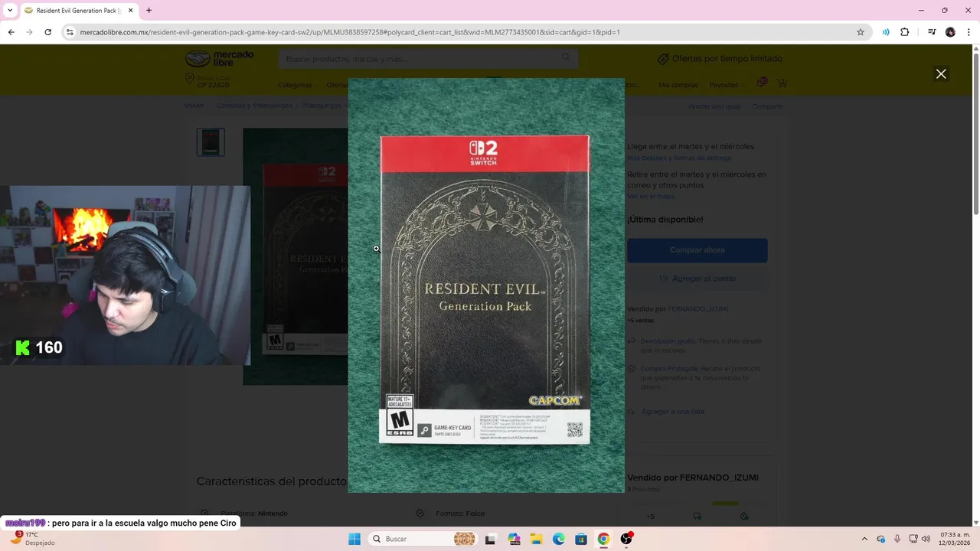Switch to Chrome taskbar icon
The height and width of the screenshot is (551, 980).
[603, 539]
